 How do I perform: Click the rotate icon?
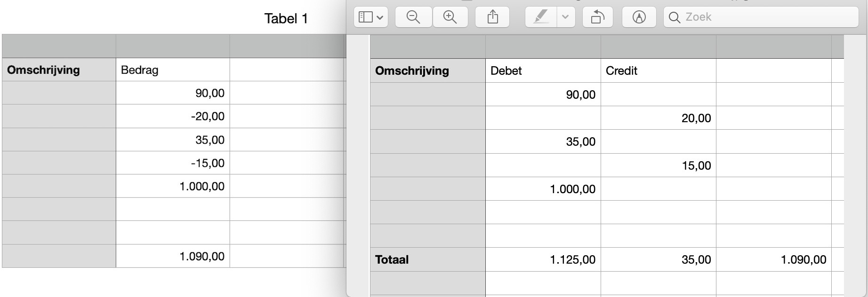pos(598,17)
